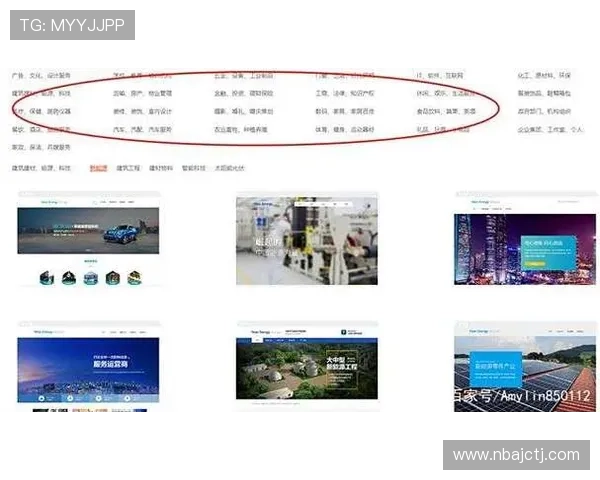Open the 医疗、保健、医药仪器 category

click(x=41, y=111)
